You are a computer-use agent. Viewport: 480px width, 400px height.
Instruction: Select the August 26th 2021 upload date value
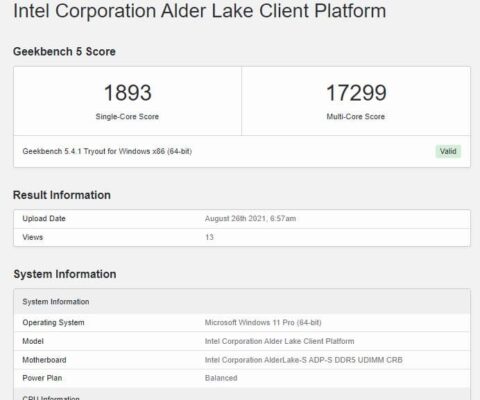point(250,219)
